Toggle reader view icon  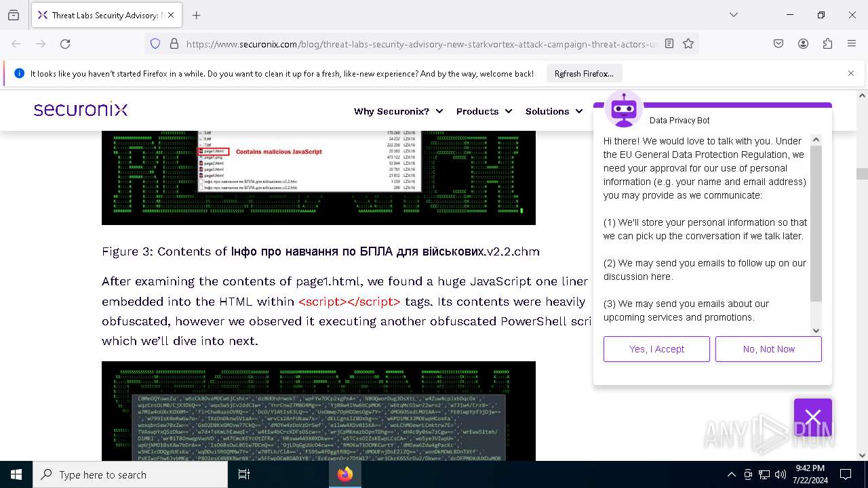click(669, 43)
